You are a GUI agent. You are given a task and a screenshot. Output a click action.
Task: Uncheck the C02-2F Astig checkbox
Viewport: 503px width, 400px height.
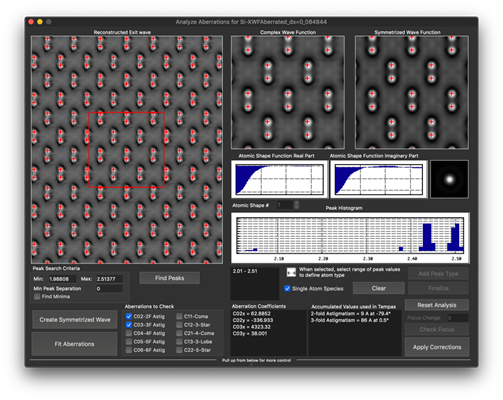point(129,316)
